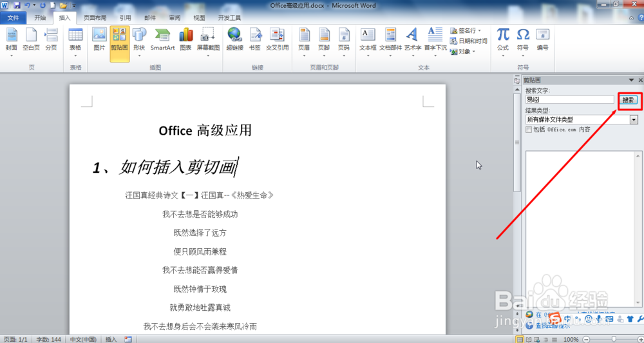The height and width of the screenshot is (343, 644).
Task: Insert Date and Time (日期和时间)
Action: [x=469, y=41]
